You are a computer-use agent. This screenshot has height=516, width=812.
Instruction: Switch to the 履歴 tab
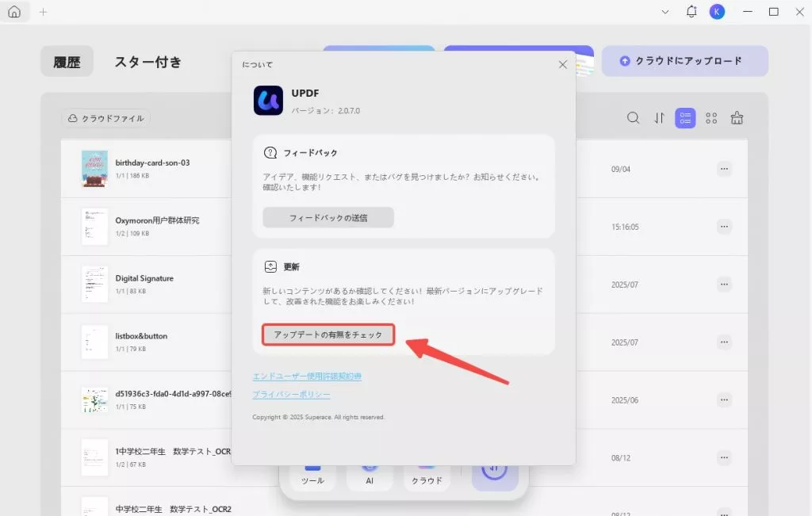(67, 62)
